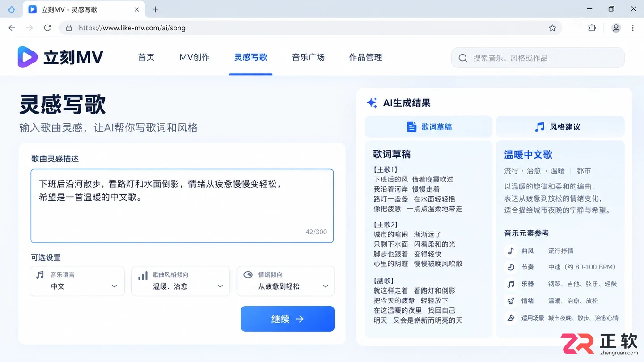
Task: Close the 立刻MV - 灵感写歌 tab
Action: coord(137,9)
